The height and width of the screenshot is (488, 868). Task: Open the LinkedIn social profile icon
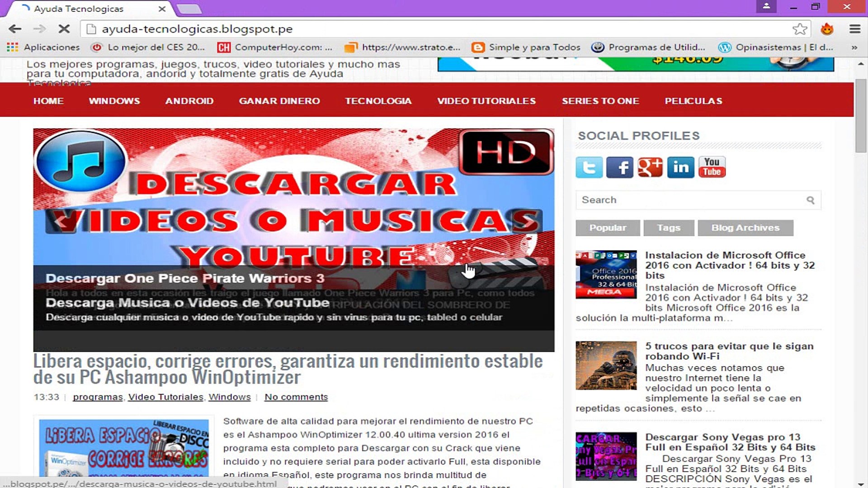pos(681,168)
